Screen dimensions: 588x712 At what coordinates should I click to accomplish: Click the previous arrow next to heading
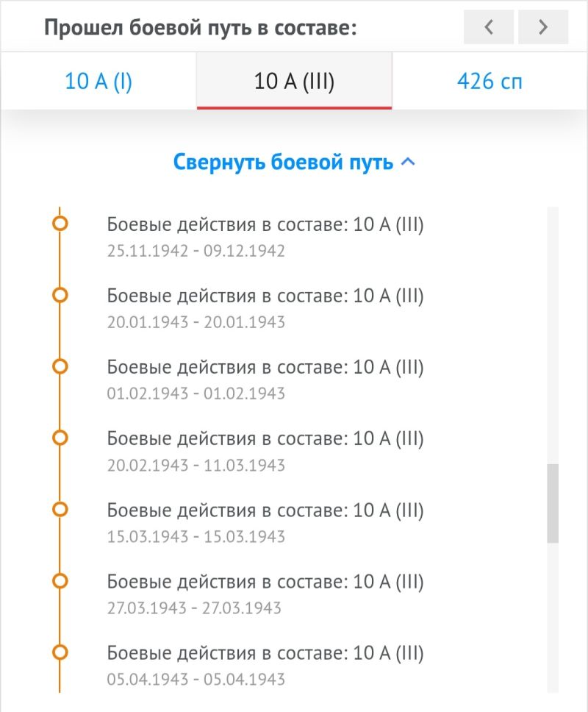[489, 27]
